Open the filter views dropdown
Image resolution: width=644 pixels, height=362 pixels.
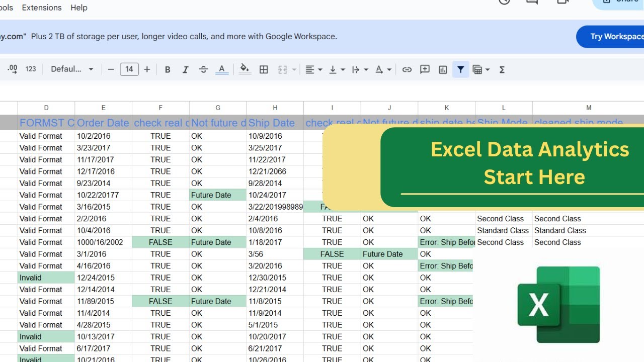coord(481,70)
